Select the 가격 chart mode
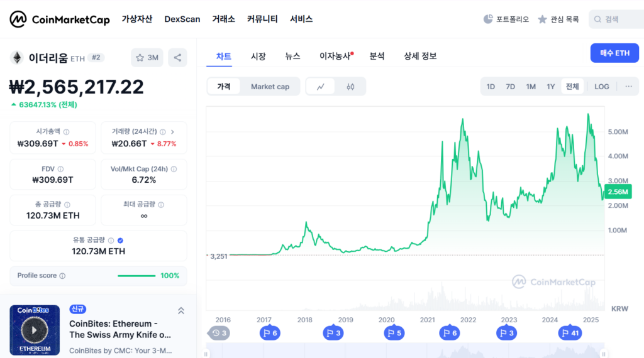The image size is (644, 358). point(224,87)
